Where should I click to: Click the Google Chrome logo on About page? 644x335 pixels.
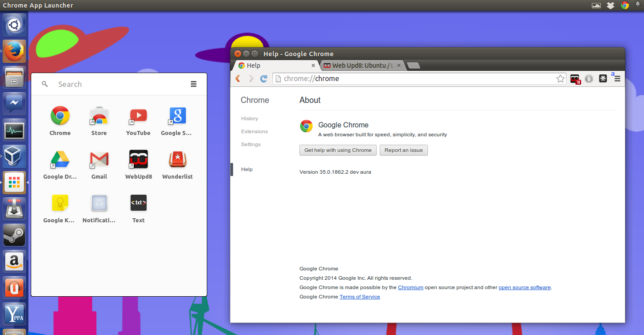306,126
